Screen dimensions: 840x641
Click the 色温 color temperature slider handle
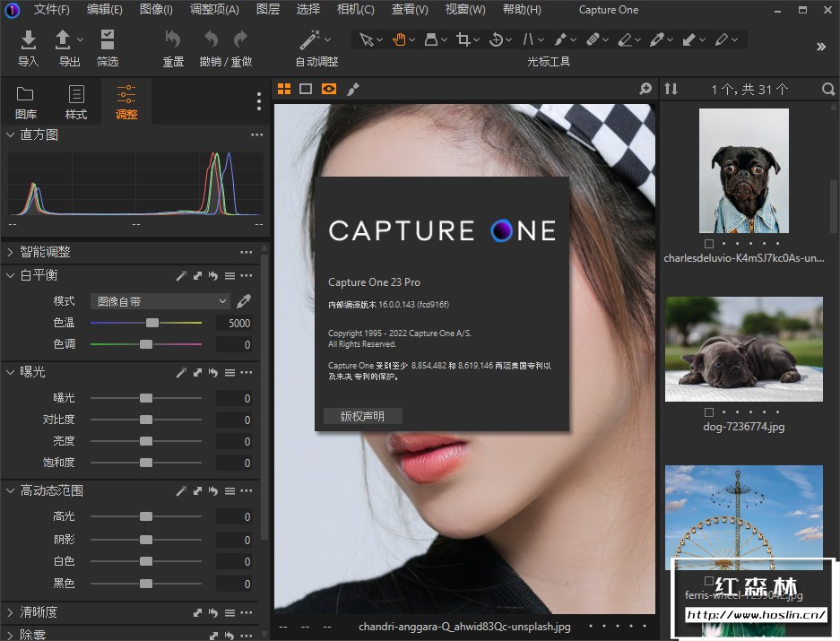(152, 323)
